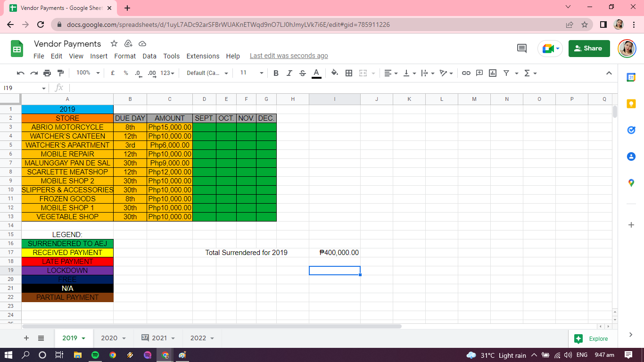Open the font size dropdown

251,73
